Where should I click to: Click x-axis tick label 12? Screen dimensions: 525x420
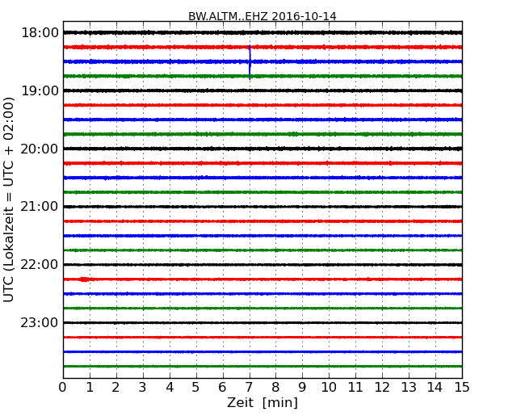(x=382, y=387)
